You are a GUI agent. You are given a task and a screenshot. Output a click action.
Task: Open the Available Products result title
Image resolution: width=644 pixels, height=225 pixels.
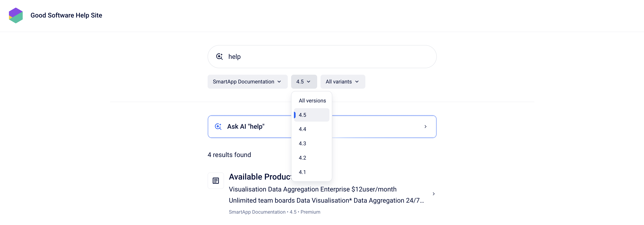(x=260, y=177)
